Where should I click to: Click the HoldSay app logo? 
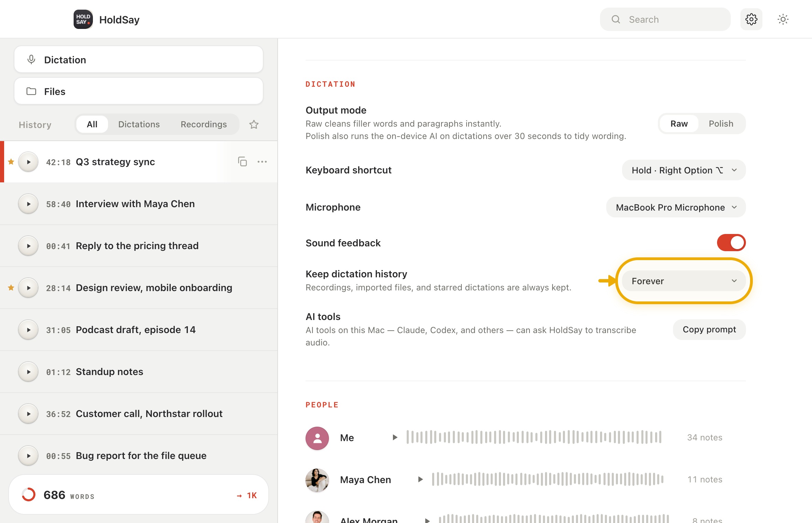(x=83, y=19)
